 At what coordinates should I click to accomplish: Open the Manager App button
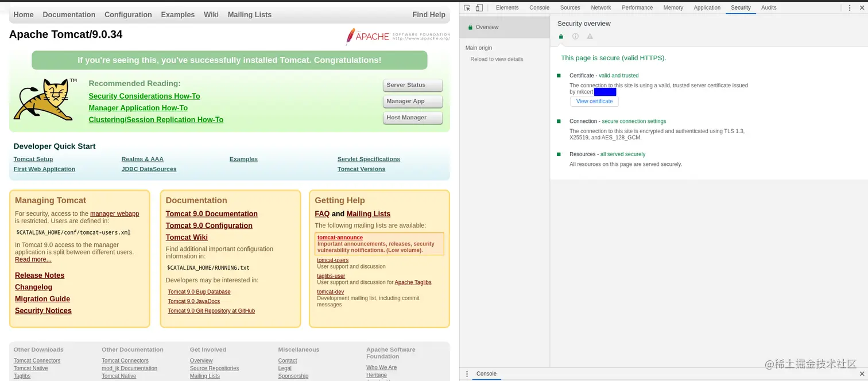point(412,102)
